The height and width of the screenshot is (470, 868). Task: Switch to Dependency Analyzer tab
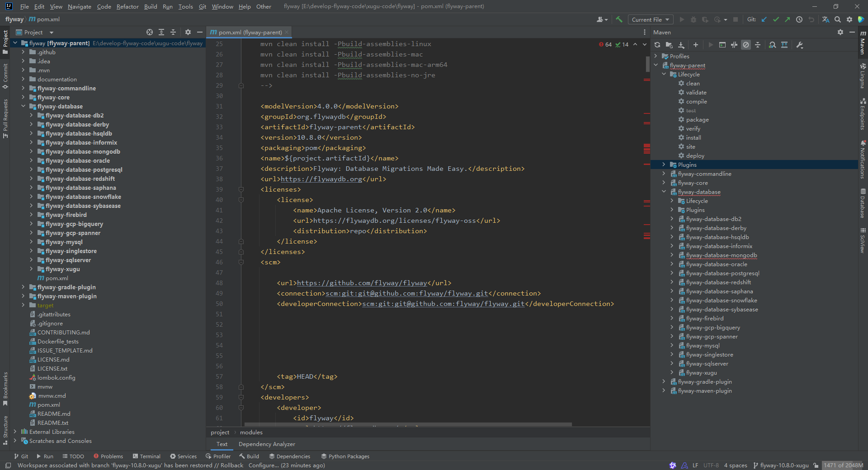click(267, 444)
